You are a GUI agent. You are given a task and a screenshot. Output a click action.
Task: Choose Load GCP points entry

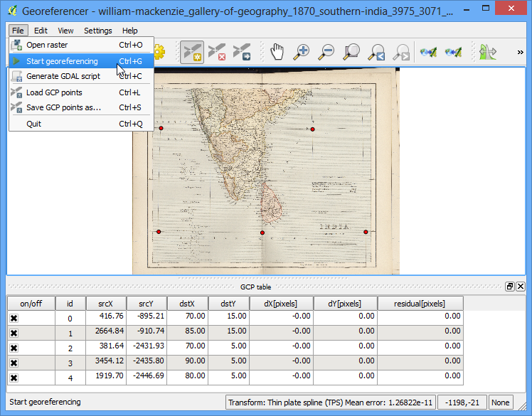(x=81, y=92)
